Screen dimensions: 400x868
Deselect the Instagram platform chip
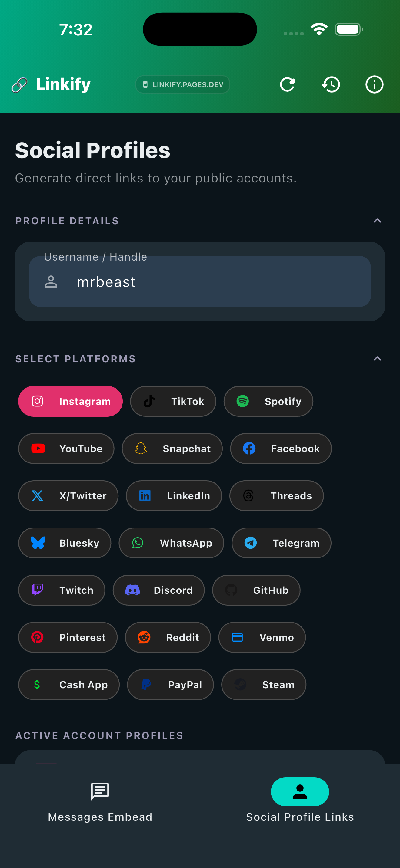(71, 401)
